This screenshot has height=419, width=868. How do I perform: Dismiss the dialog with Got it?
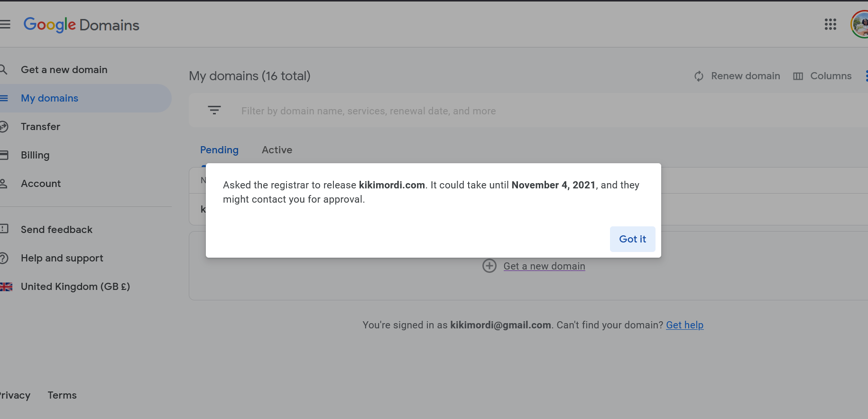coord(632,239)
